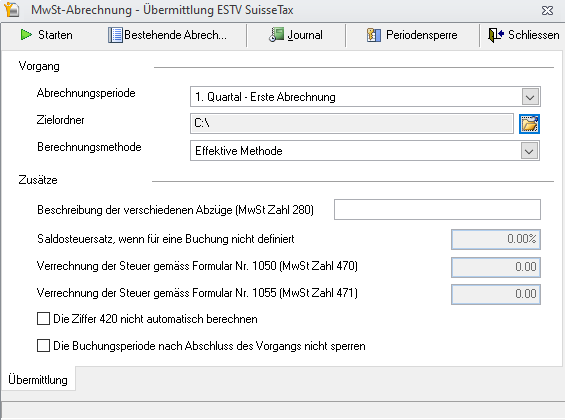The height and width of the screenshot is (420, 565).
Task: Click the Journal book icon
Action: pyautogui.click(x=276, y=35)
